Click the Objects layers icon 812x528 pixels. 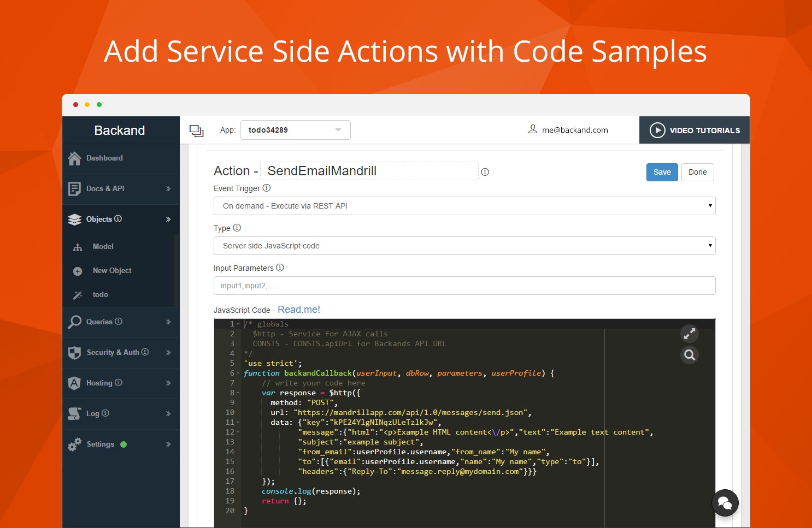tap(74, 219)
